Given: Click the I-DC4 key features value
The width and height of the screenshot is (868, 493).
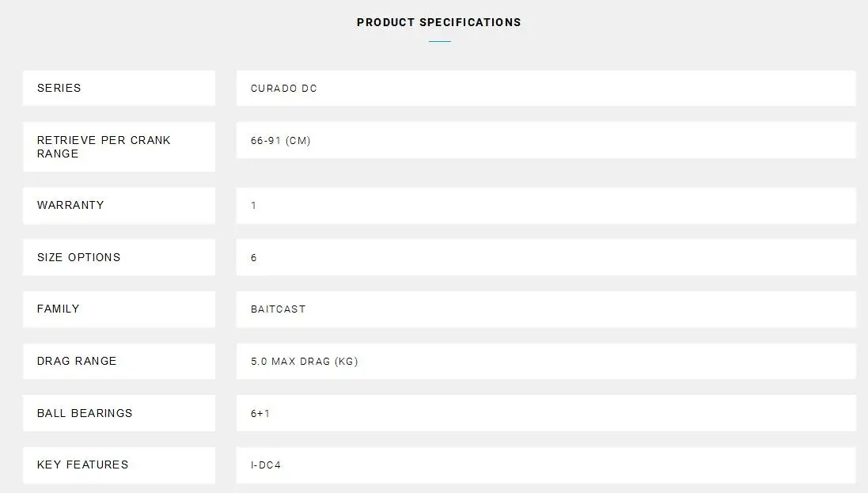Looking at the screenshot, I should click(266, 465).
